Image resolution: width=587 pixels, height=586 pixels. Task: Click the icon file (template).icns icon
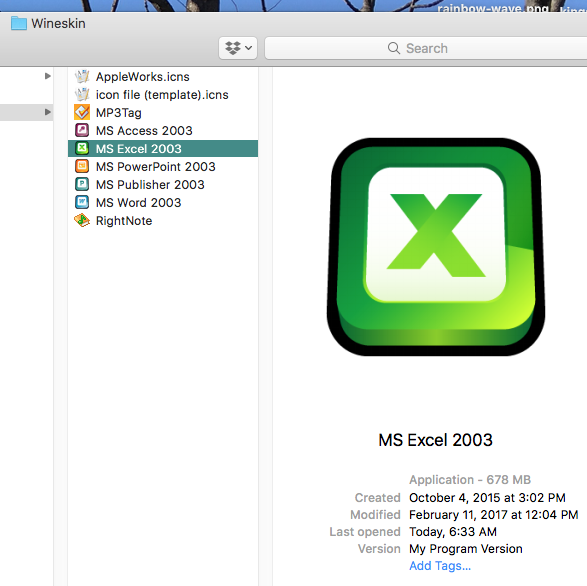tap(82, 94)
